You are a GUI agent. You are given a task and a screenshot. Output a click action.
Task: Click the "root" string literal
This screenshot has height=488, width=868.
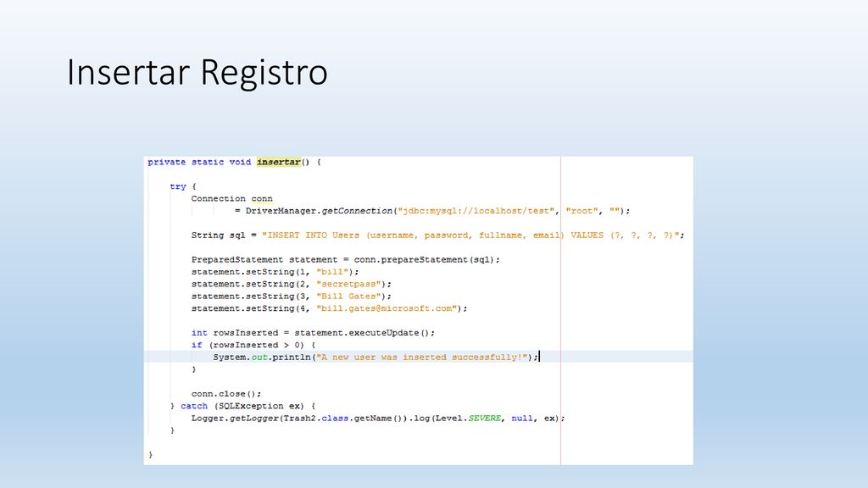point(582,211)
